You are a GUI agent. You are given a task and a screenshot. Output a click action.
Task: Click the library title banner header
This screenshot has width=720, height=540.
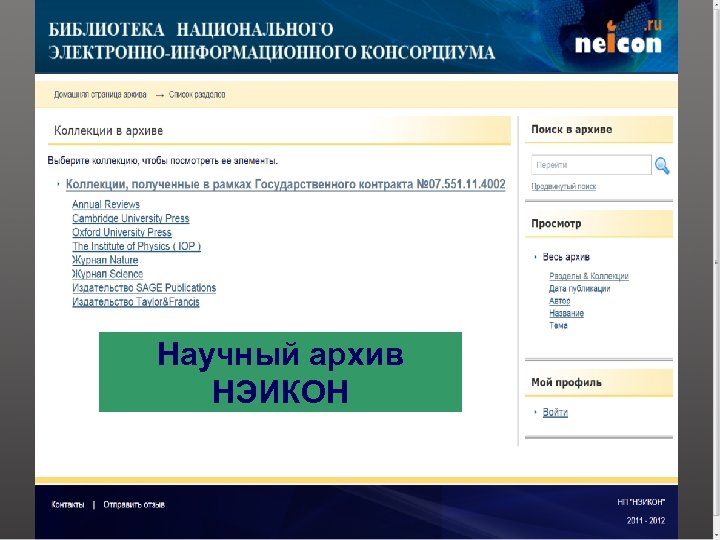coord(272,41)
